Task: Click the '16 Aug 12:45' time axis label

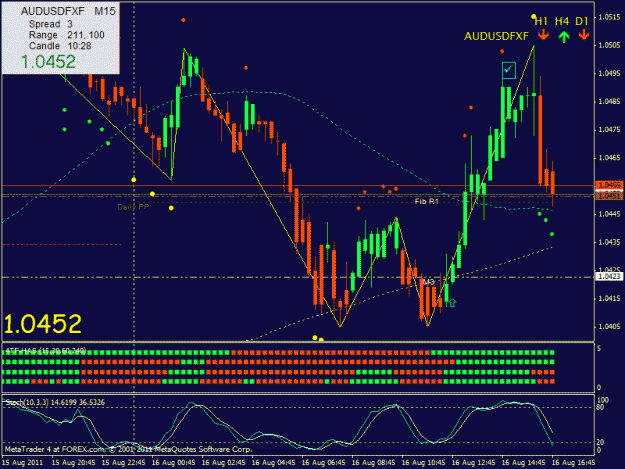Action: click(473, 463)
